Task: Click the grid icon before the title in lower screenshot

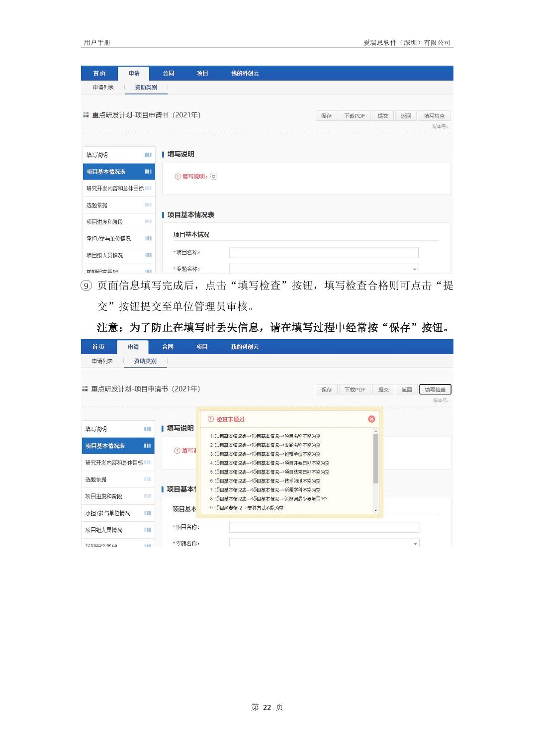Action: coord(85,389)
